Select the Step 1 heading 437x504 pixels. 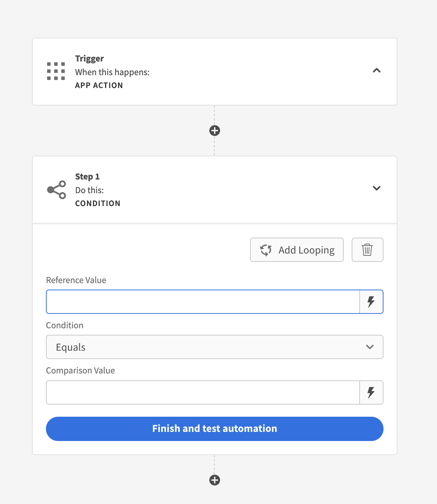click(x=87, y=176)
